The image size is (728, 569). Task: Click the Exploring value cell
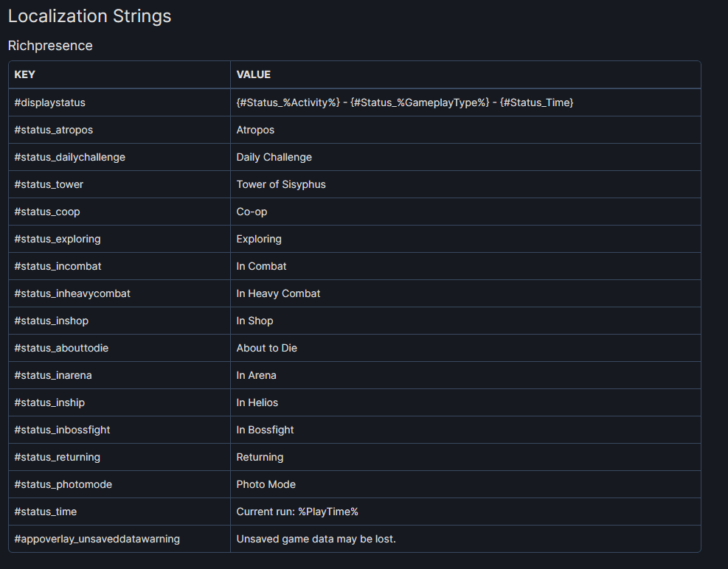258,239
